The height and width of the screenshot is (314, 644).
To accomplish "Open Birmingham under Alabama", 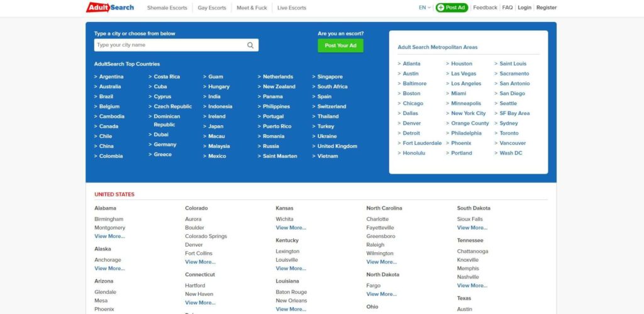I will [109, 220].
